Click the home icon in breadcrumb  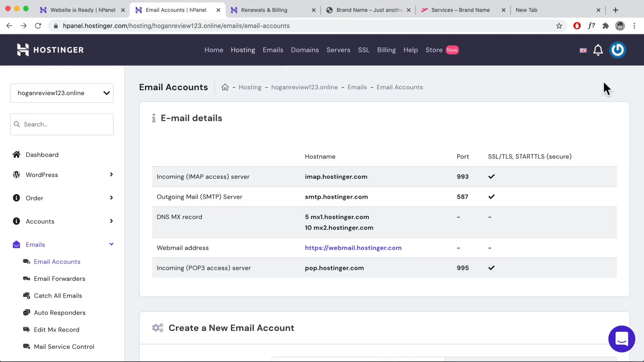tap(225, 87)
